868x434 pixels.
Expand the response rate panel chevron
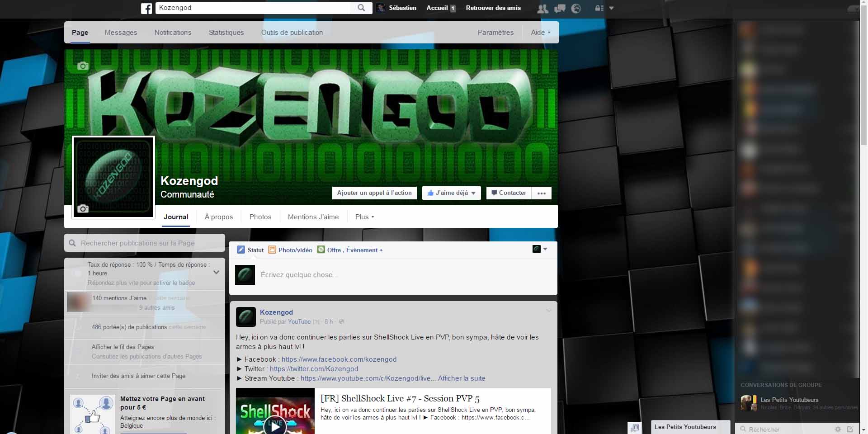pos(217,272)
